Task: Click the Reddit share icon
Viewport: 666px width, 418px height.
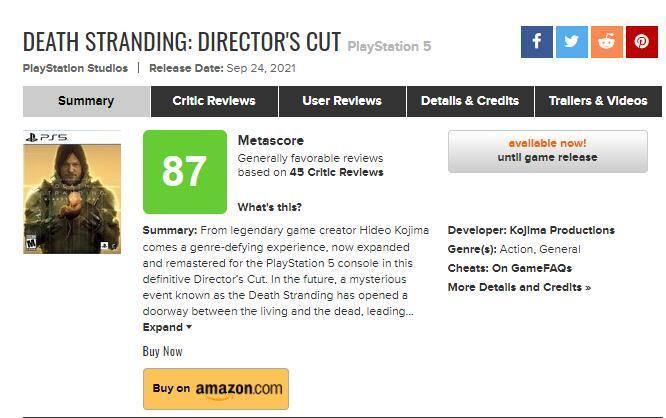Action: point(607,42)
